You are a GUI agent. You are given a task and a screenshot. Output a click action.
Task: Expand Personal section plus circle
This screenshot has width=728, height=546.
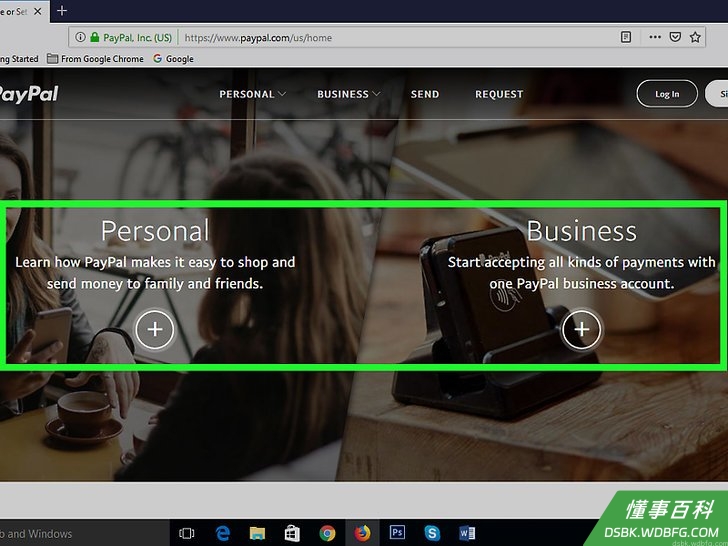(155, 329)
